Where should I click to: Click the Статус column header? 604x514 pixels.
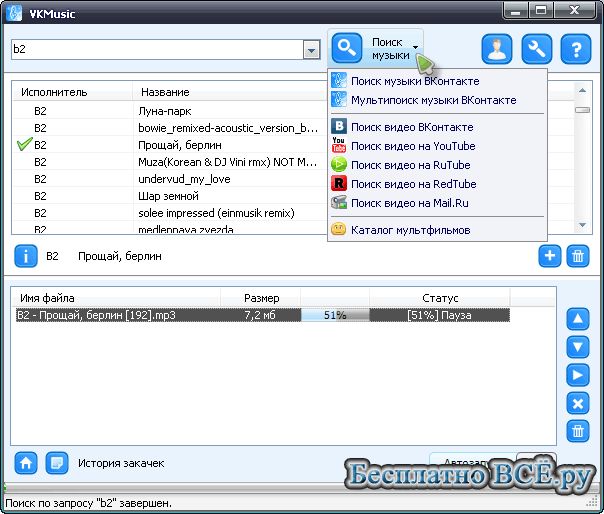click(x=440, y=298)
